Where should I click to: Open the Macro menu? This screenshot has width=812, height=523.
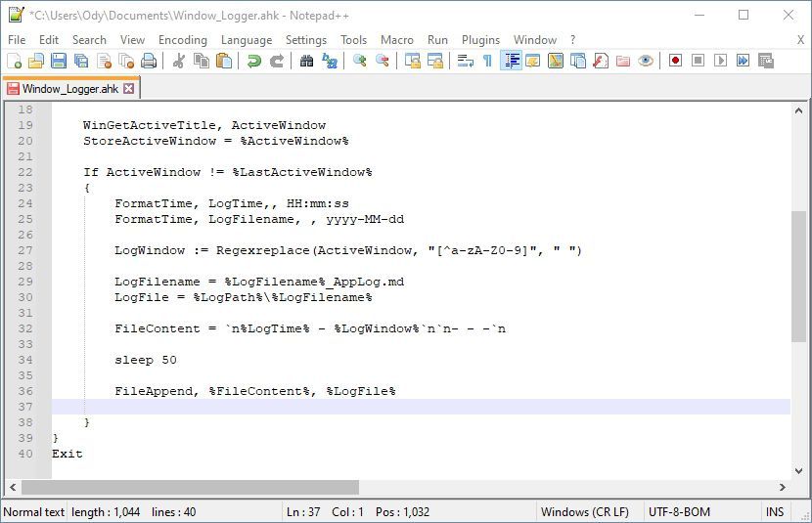click(397, 40)
